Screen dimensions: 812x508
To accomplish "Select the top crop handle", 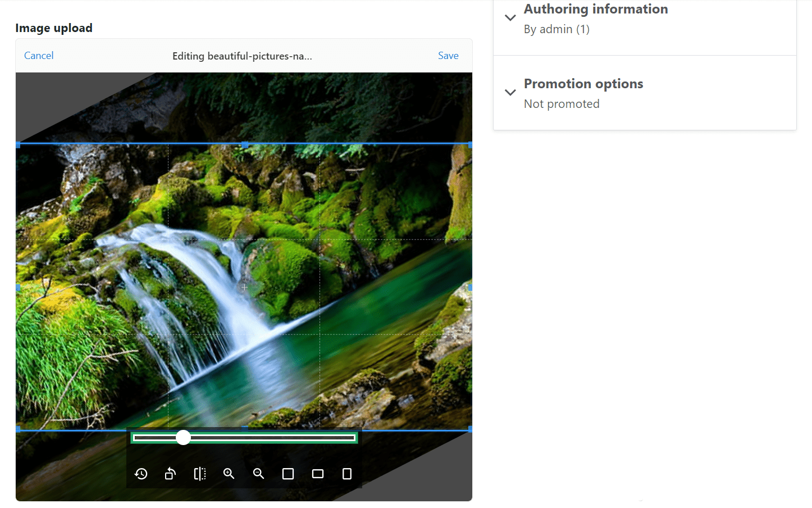I will click(244, 144).
